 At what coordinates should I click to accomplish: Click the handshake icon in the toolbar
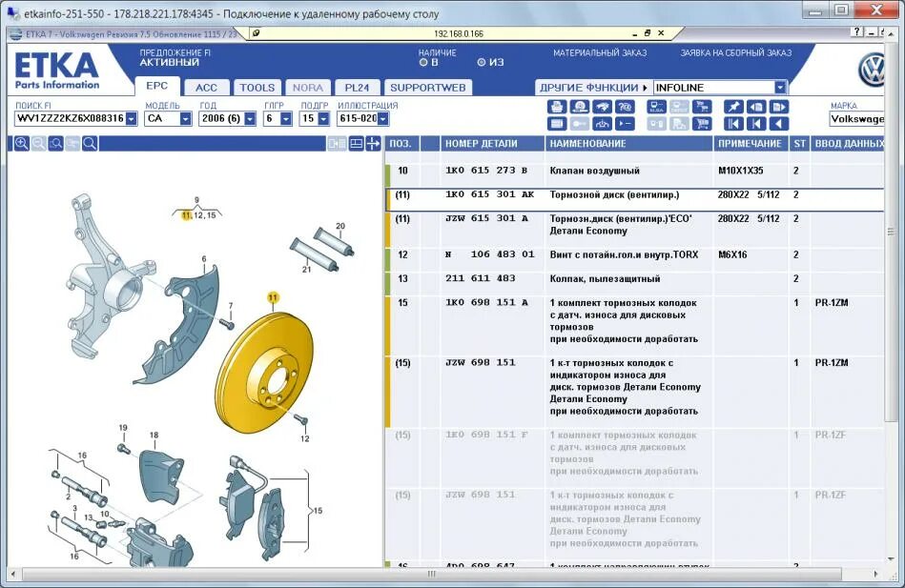click(602, 107)
